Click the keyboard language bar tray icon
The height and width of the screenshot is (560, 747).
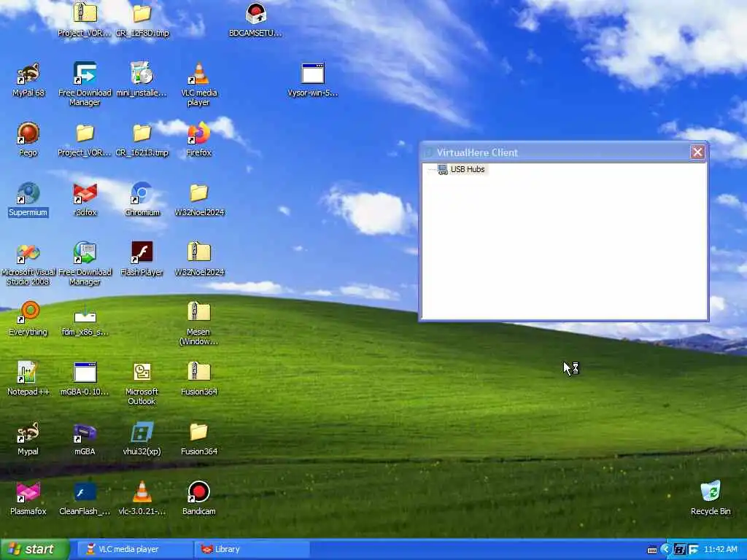pyautogui.click(x=652, y=550)
